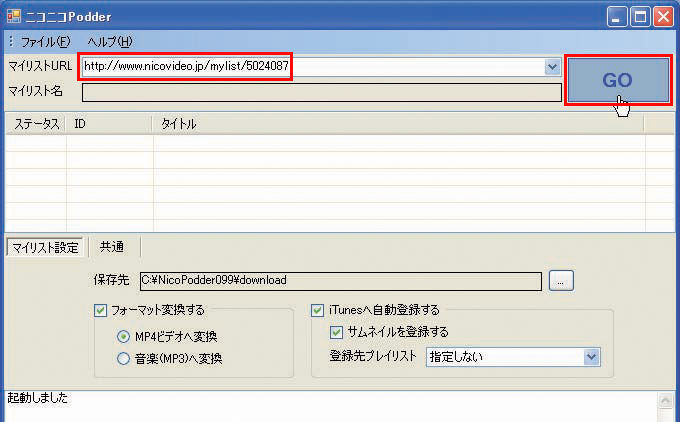The height and width of the screenshot is (422, 680).
Task: Open the browse (...) button for 保存先
Action: (x=561, y=281)
